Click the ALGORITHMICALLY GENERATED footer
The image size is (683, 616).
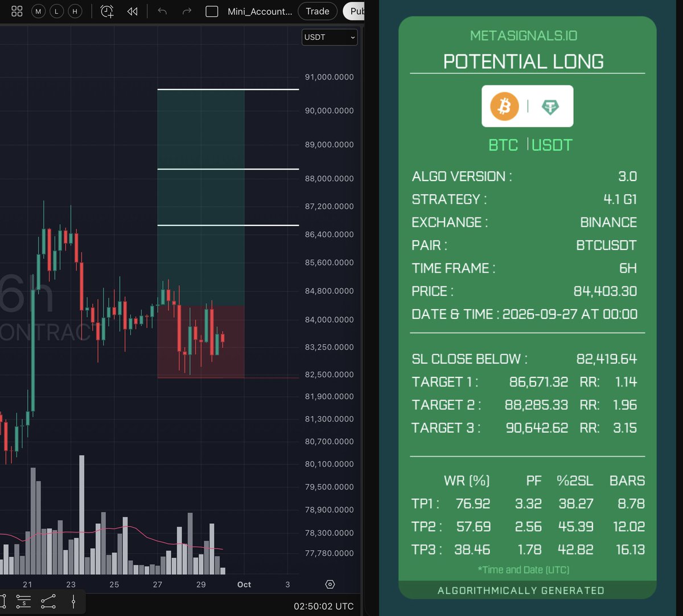coord(521,590)
